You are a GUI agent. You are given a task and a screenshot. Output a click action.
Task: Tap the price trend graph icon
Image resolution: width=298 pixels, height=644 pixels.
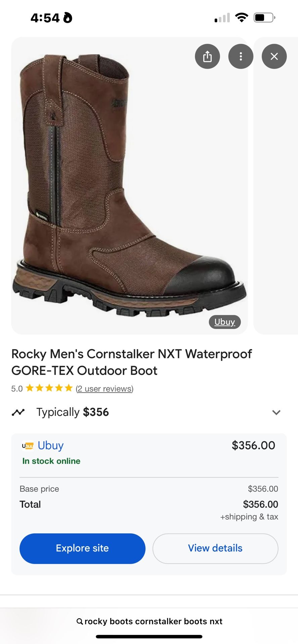point(18,412)
